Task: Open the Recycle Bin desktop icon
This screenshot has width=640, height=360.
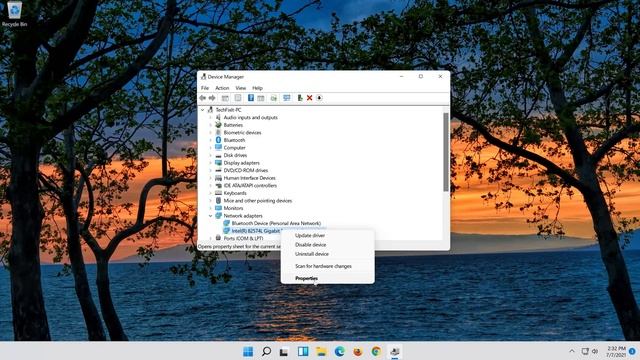Action: 14,14
